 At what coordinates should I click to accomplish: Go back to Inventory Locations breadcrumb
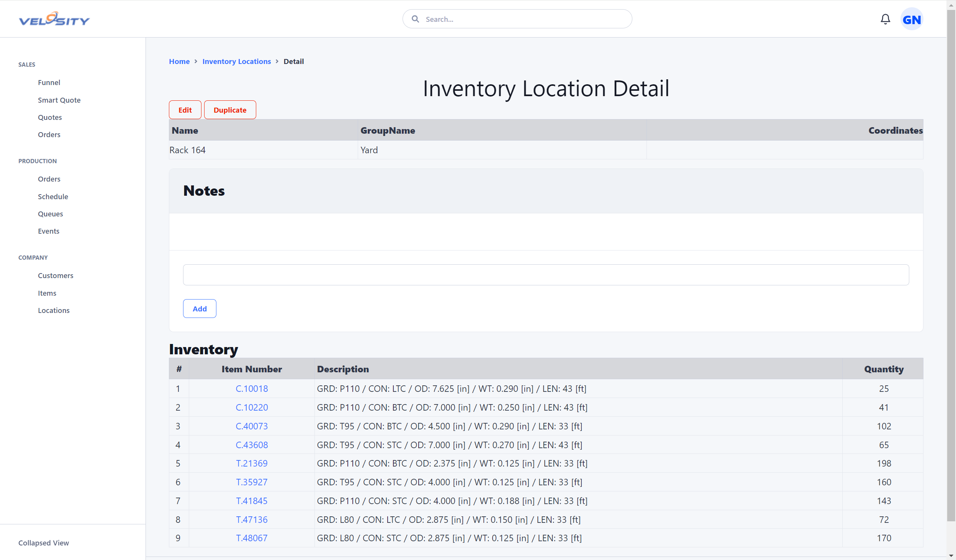(x=236, y=61)
